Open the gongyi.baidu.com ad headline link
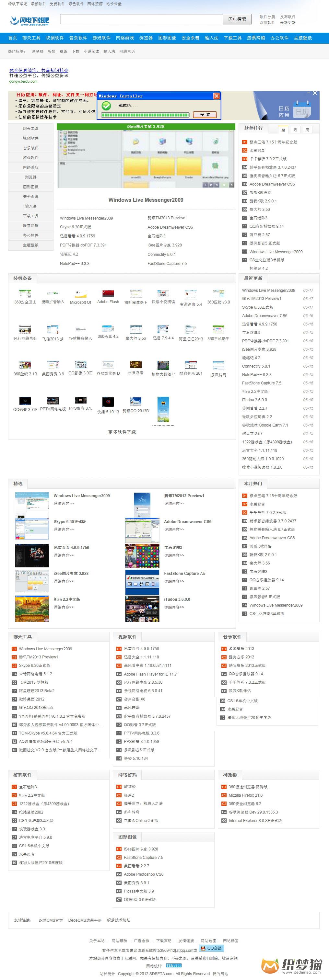The height and width of the screenshot is (980, 329). 39,70
